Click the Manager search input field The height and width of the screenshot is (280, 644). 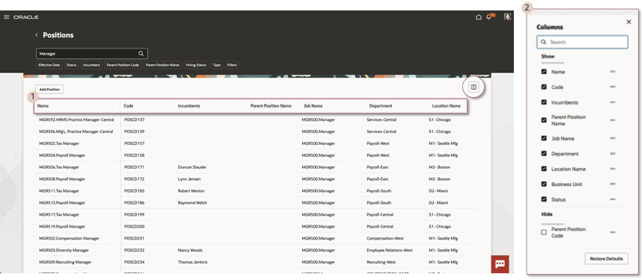tap(92, 53)
